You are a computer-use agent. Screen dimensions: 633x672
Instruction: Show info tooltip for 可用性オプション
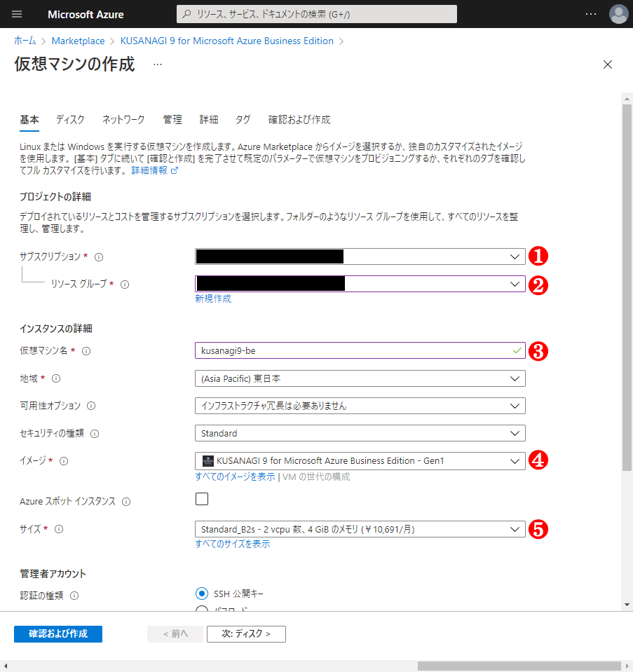tap(91, 406)
